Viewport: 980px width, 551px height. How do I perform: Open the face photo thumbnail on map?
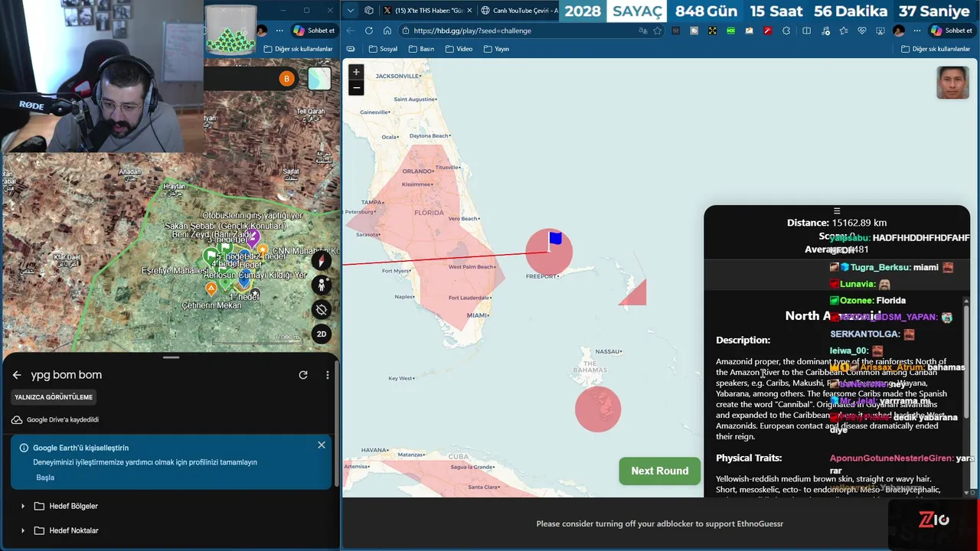[952, 83]
